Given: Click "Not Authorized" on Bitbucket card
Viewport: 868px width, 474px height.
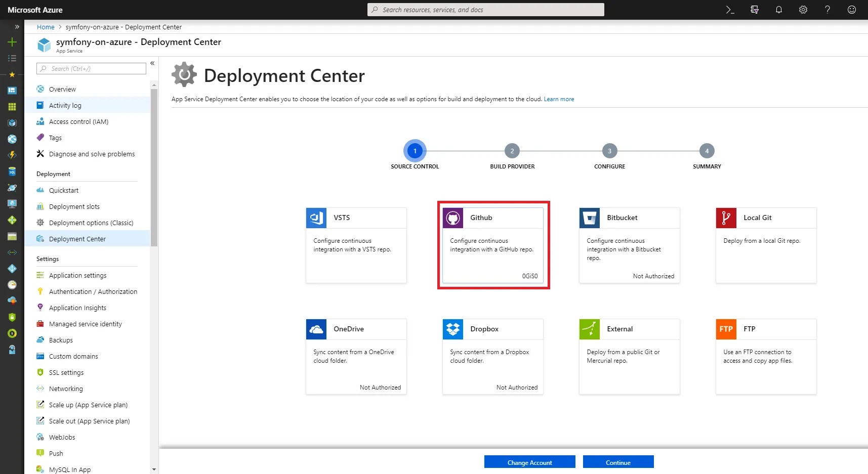Looking at the screenshot, I should (653, 276).
